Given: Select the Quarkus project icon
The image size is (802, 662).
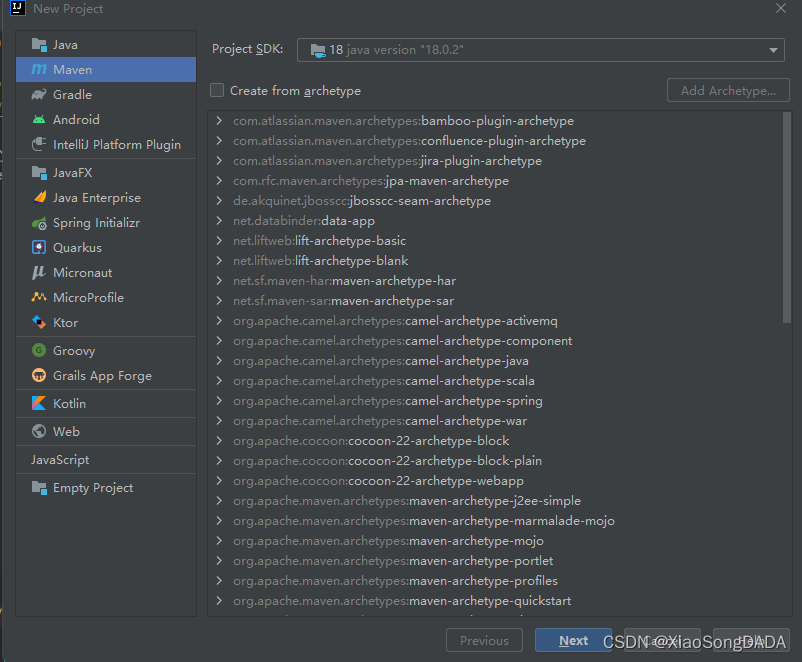Looking at the screenshot, I should 39,248.
